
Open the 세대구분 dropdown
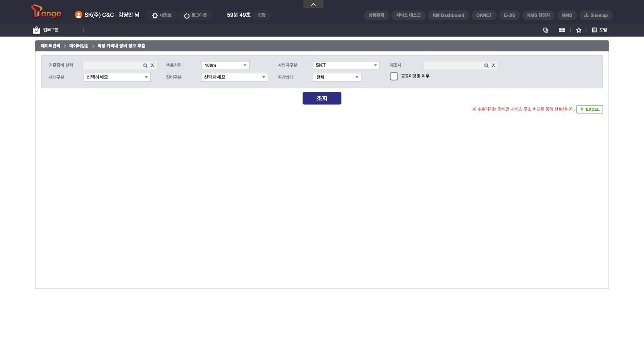pyautogui.click(x=117, y=78)
